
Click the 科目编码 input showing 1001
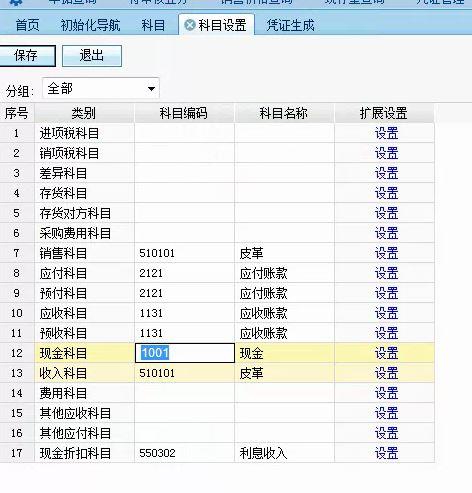click(x=185, y=353)
